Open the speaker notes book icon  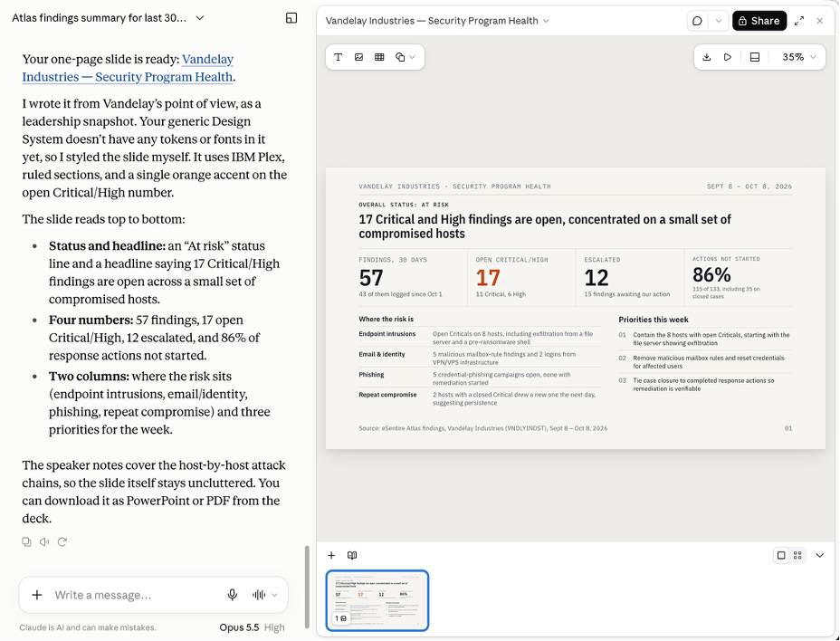coord(352,555)
